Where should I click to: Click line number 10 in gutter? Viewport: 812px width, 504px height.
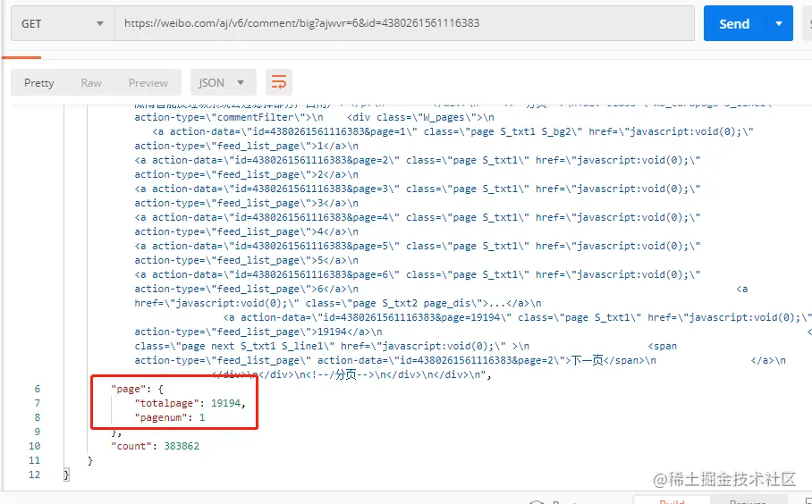click(34, 446)
